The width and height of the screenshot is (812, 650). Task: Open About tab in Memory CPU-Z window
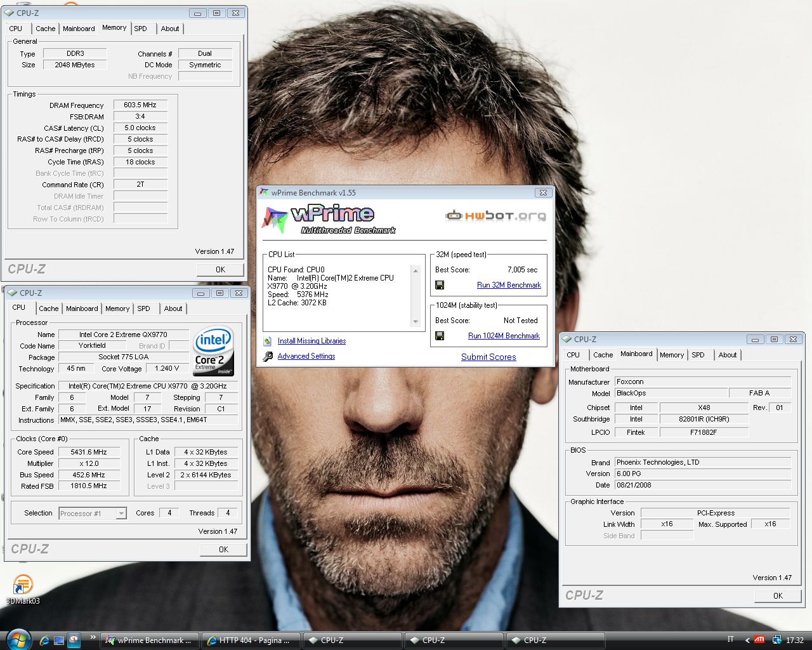(x=170, y=29)
